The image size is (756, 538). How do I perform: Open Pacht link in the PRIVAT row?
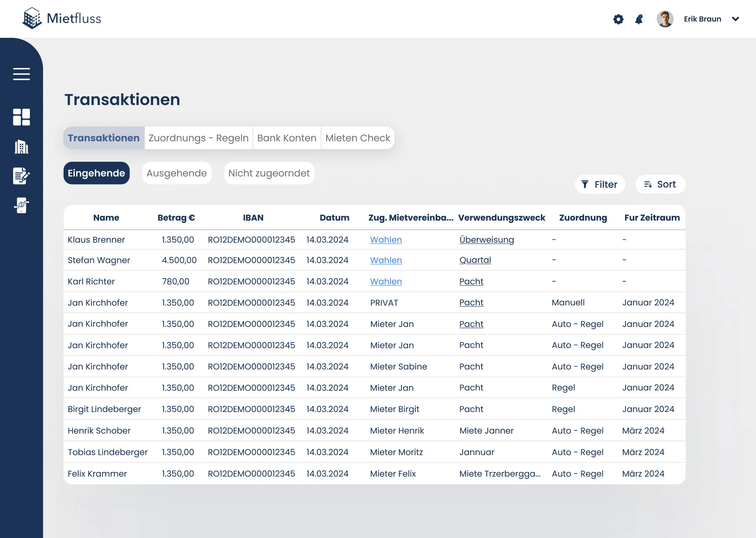(x=471, y=303)
